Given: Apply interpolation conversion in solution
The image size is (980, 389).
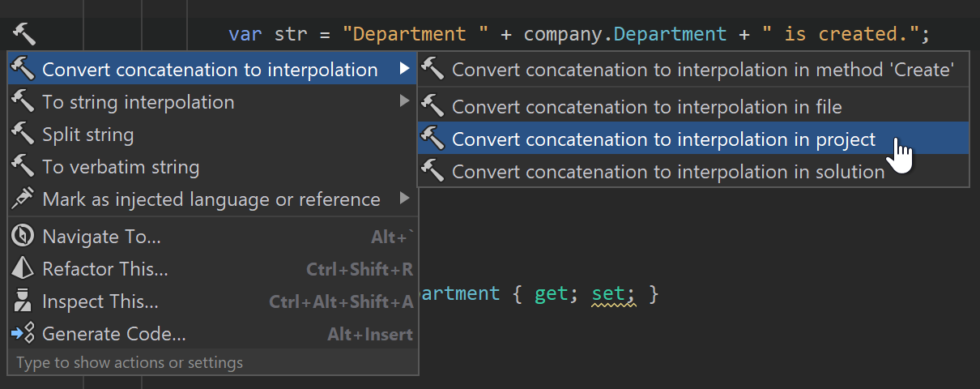Looking at the screenshot, I should pos(667,172).
